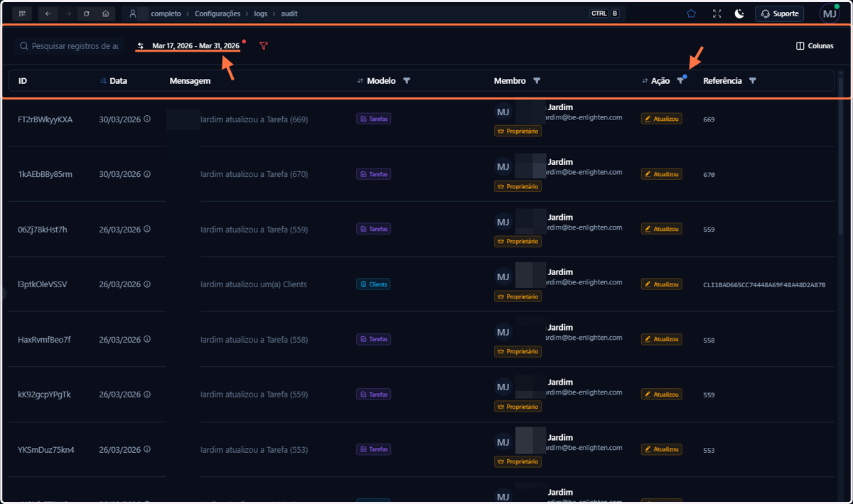Open breadcrumb item completo
This screenshot has width=853, height=504.
pyautogui.click(x=166, y=14)
